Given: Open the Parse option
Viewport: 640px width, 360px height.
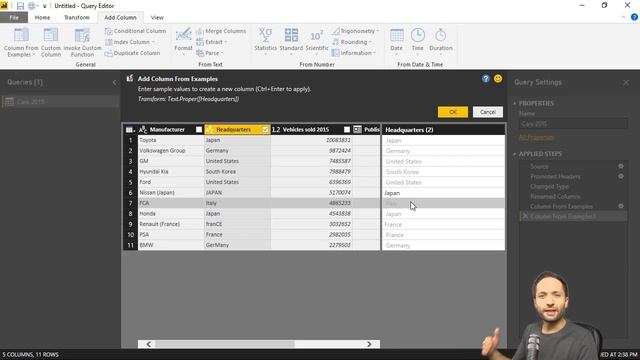Looking at the screenshot, I should 210,53.
